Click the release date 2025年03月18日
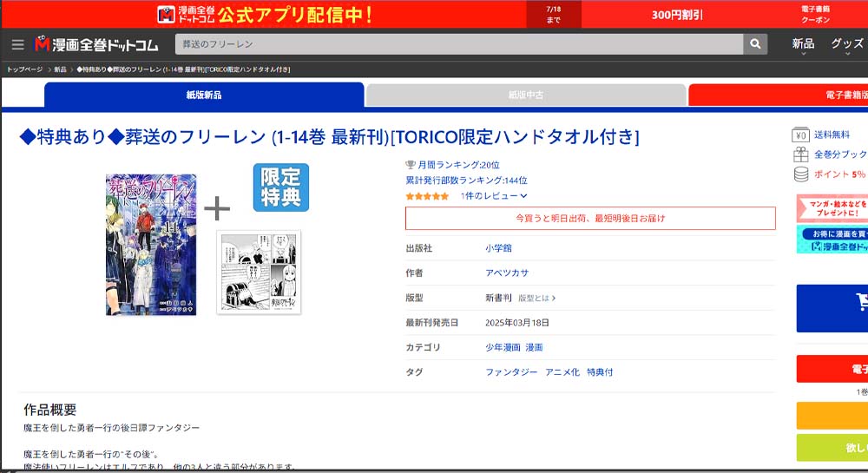The width and height of the screenshot is (868, 473). pyautogui.click(x=517, y=323)
